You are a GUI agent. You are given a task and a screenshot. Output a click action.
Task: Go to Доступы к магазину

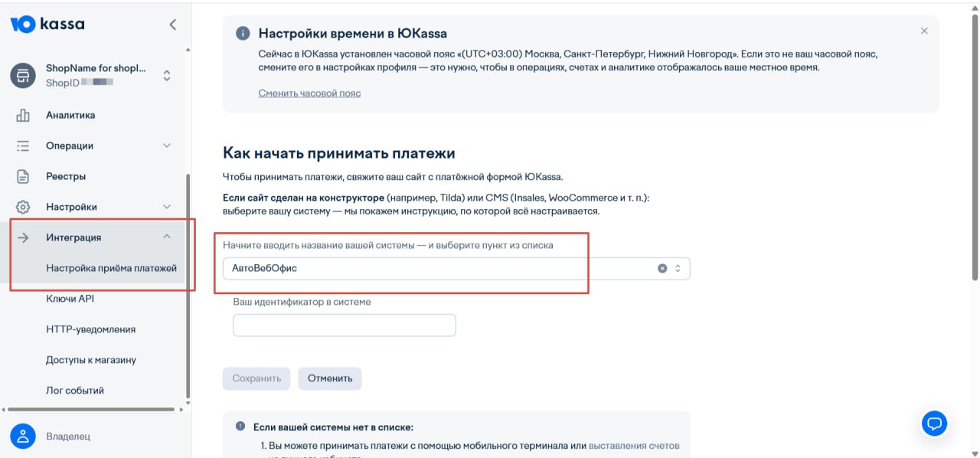90,360
